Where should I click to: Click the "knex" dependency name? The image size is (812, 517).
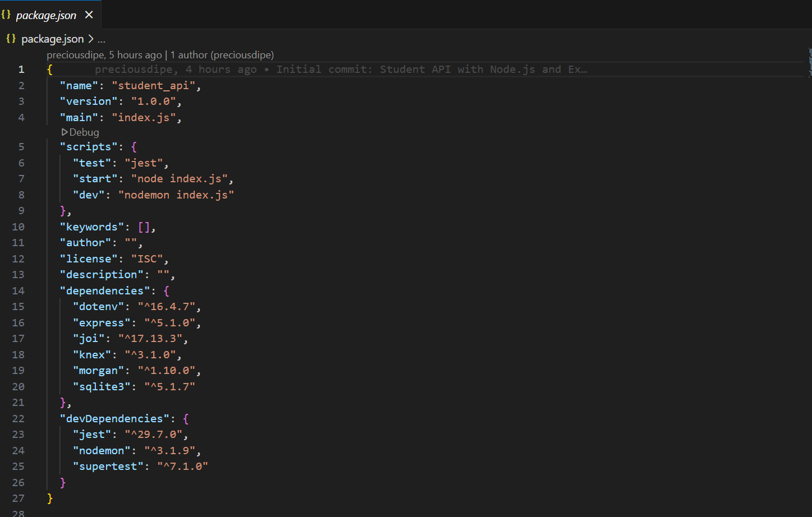tap(92, 355)
